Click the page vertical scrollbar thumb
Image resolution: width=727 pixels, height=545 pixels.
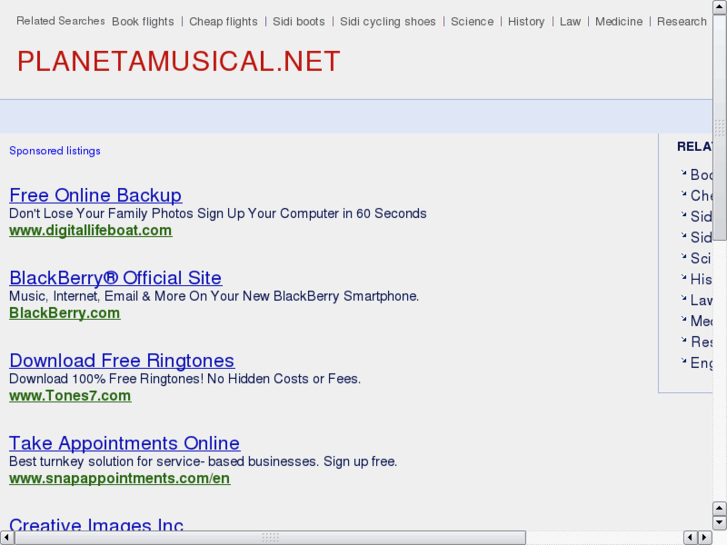coord(719,127)
